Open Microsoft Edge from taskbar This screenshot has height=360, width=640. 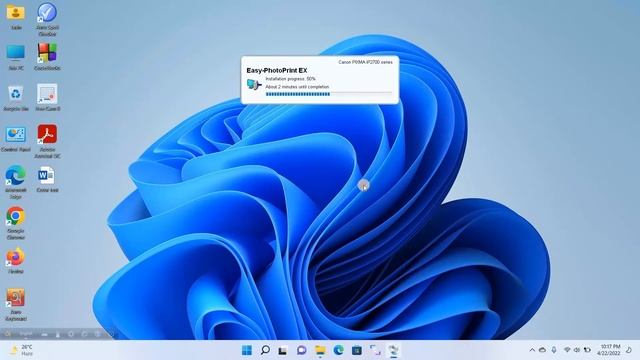click(338, 350)
